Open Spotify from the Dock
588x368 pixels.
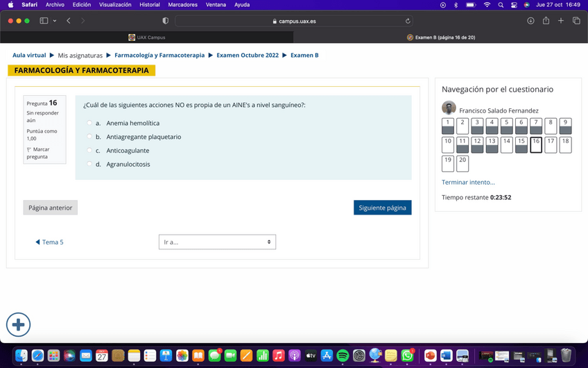343,356
